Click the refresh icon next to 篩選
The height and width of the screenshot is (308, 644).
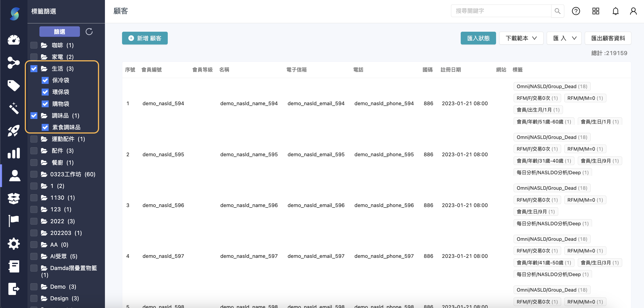(x=89, y=32)
